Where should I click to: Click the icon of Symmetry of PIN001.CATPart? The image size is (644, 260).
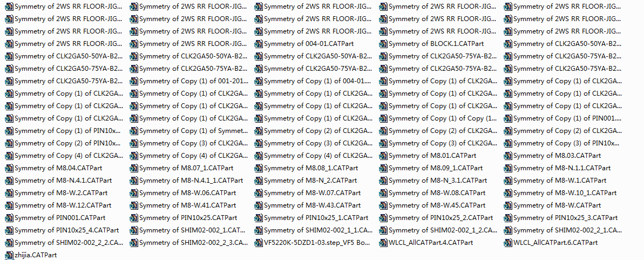coord(9,218)
